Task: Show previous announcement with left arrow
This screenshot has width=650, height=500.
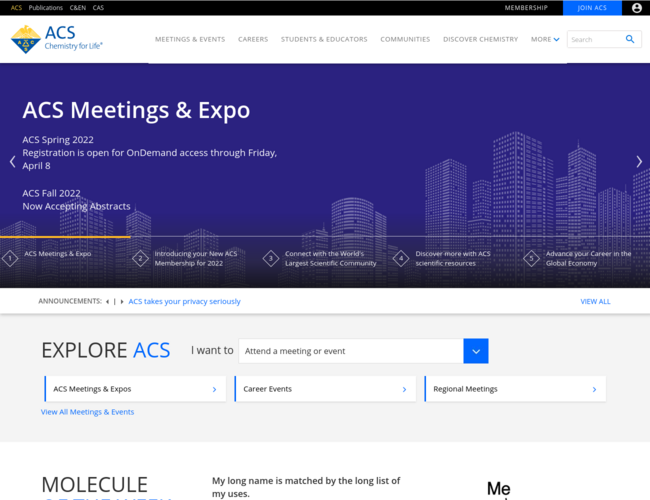Action: pyautogui.click(x=107, y=301)
